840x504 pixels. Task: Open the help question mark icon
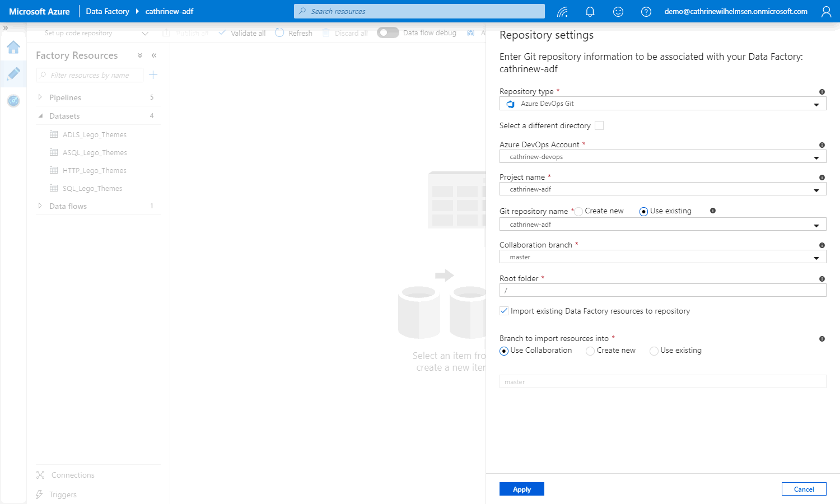pyautogui.click(x=646, y=12)
